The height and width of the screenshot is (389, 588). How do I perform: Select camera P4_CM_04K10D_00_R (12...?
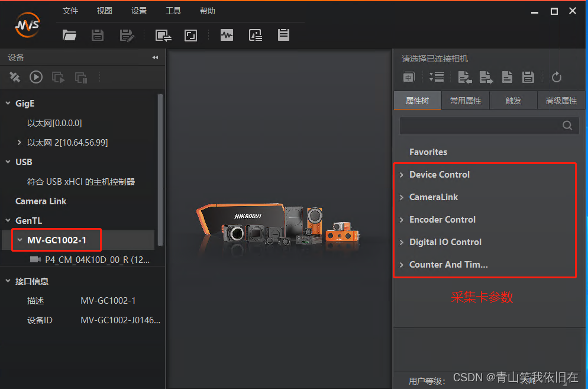98,259
